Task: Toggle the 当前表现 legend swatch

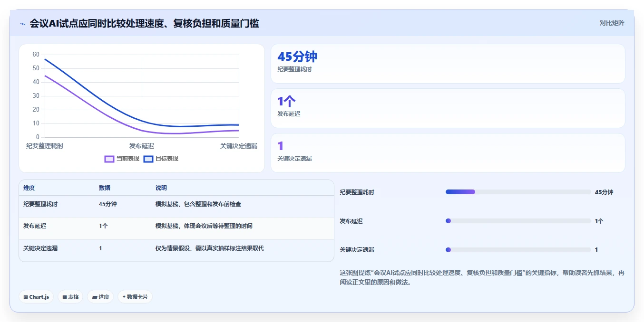Action: click(109, 159)
